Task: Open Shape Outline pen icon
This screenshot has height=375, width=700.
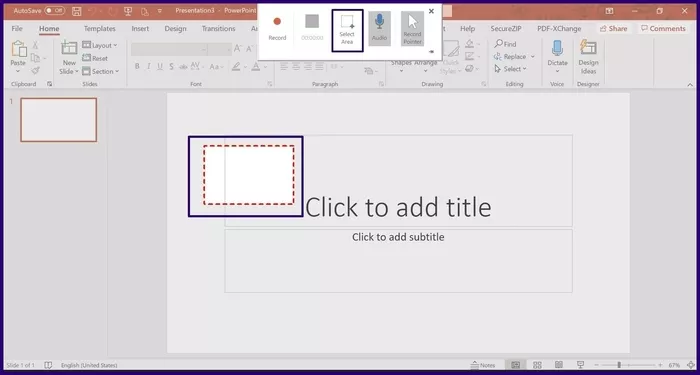Action: [x=469, y=56]
